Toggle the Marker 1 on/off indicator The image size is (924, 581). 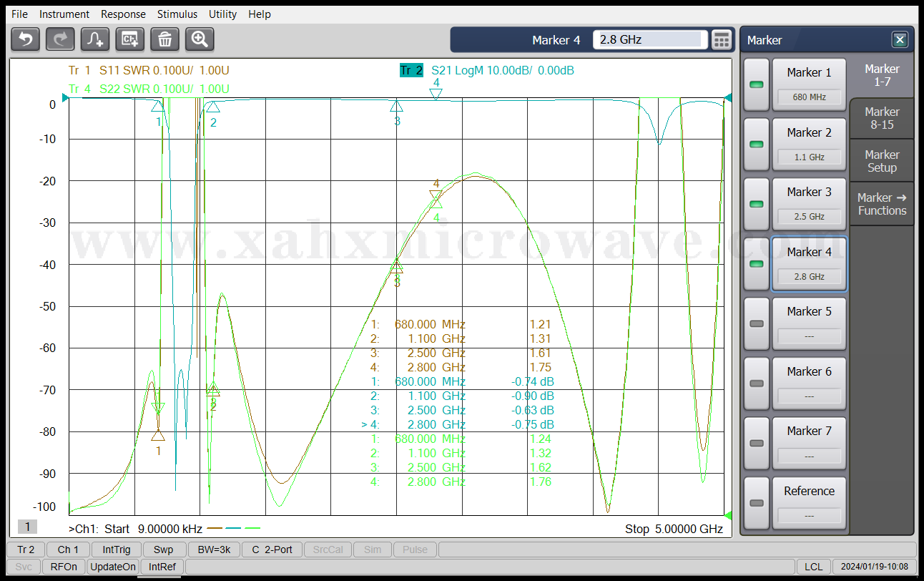(x=756, y=84)
